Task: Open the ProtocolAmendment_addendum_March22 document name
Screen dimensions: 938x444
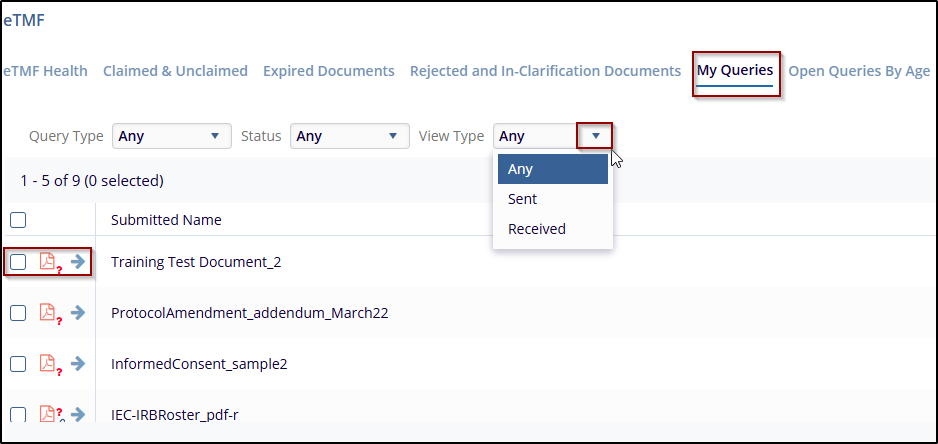Action: (x=249, y=313)
